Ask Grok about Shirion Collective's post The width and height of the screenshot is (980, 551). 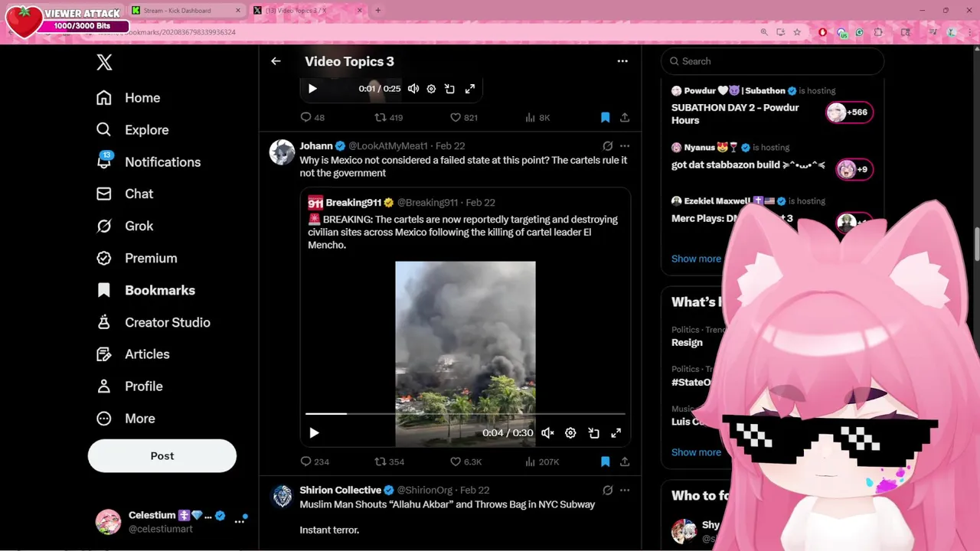607,490
